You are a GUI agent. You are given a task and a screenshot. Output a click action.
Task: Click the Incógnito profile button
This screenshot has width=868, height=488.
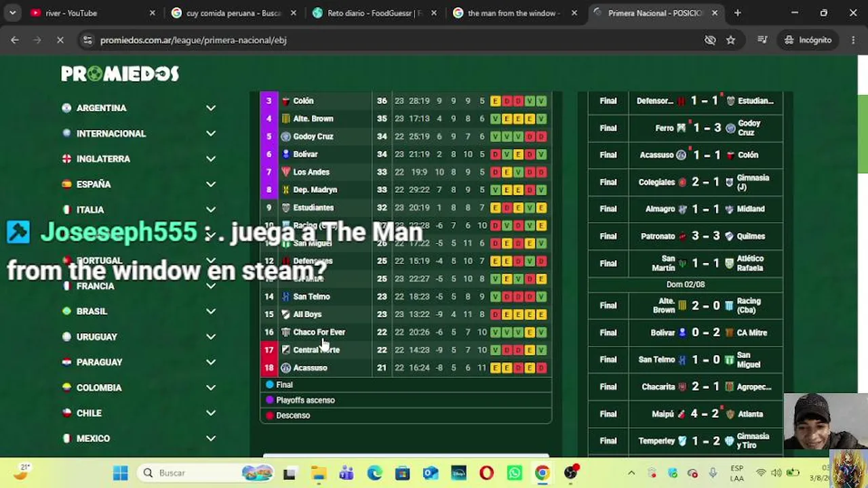808,40
